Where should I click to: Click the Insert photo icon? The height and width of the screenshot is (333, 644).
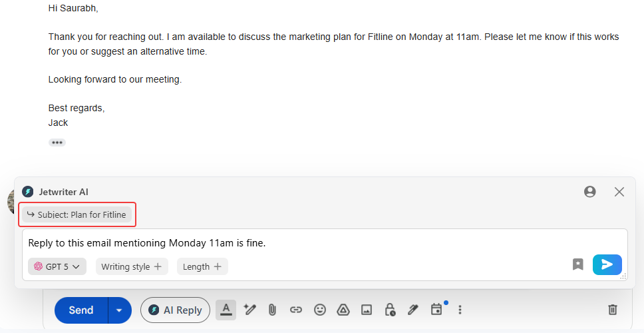[x=367, y=310]
